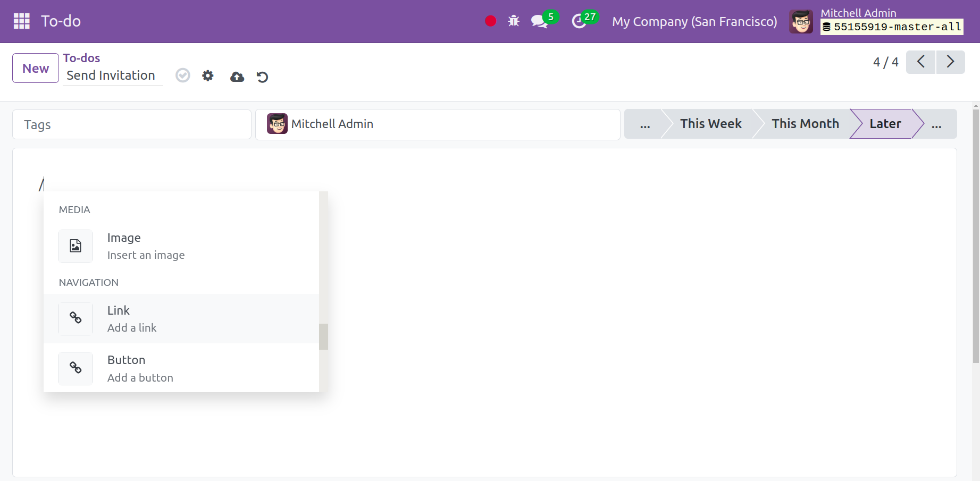Image resolution: width=980 pixels, height=481 pixels.
Task: Select the This Week stage
Action: [x=710, y=124]
